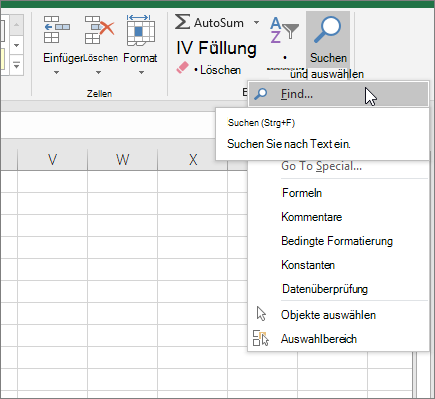Click the Löschen clear button label
Screen dimensions: 435x399
point(220,70)
